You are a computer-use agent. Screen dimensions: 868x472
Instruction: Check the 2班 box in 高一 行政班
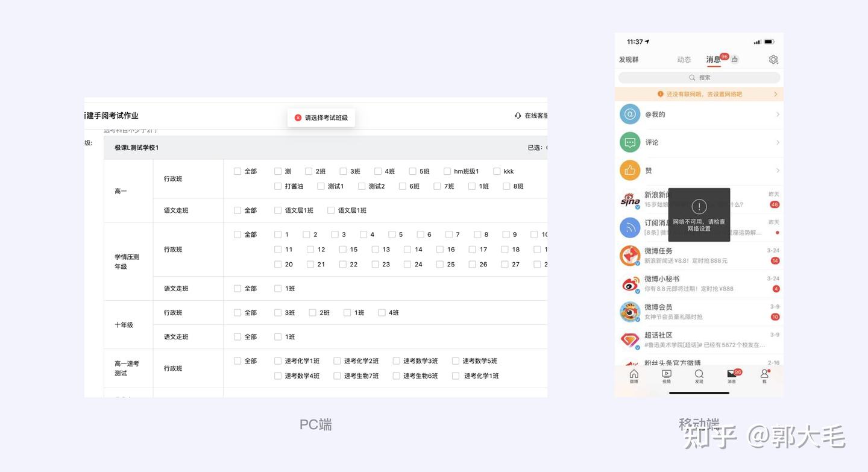[309, 171]
